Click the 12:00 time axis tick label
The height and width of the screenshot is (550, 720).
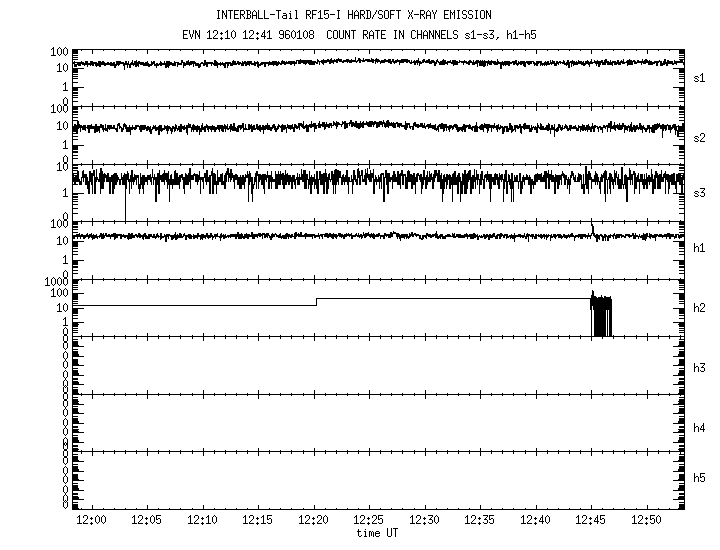tap(91, 521)
